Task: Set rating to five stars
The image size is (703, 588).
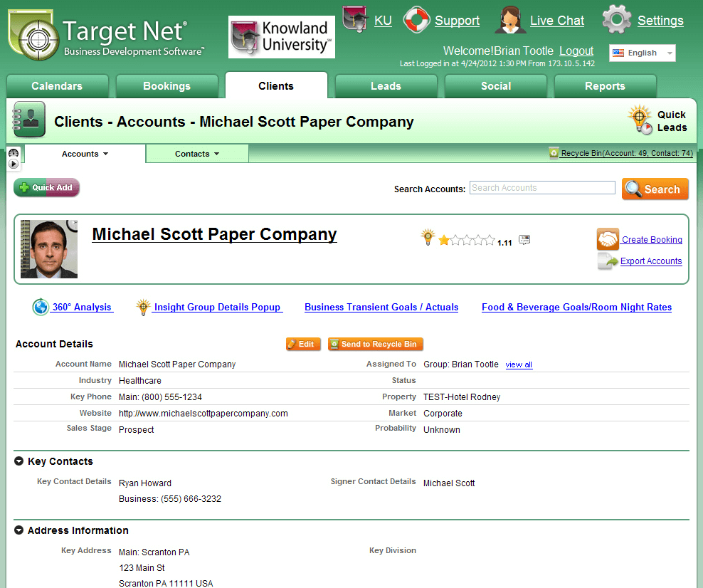Action: (490, 241)
